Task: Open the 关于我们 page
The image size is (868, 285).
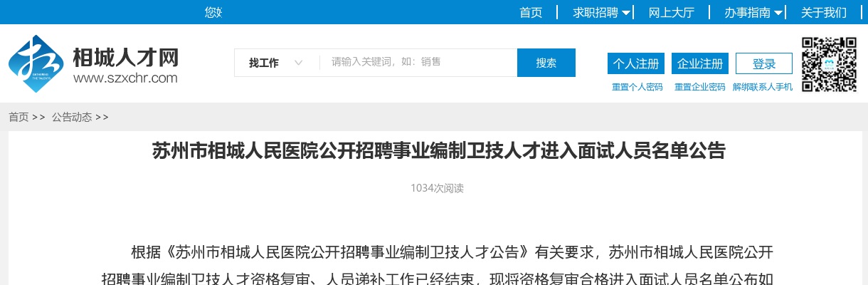Action: (x=824, y=12)
